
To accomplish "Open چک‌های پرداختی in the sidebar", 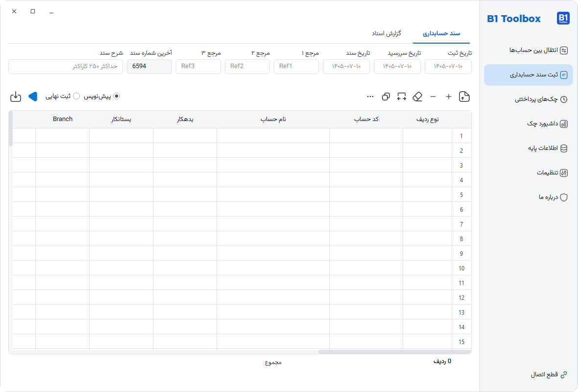I will pyautogui.click(x=528, y=99).
